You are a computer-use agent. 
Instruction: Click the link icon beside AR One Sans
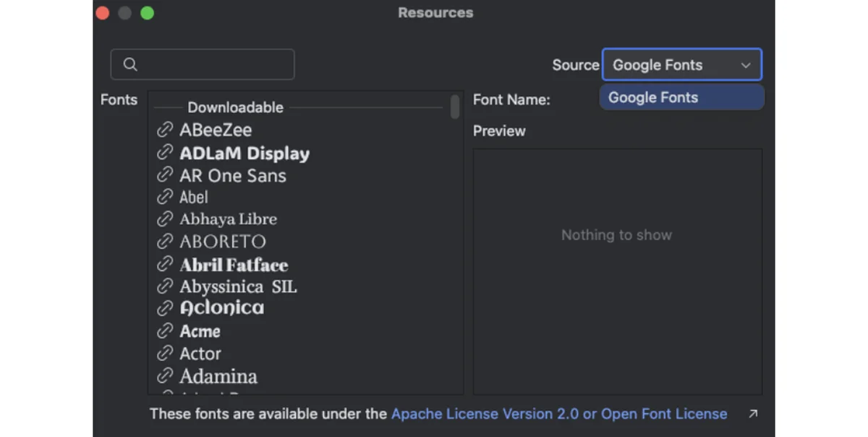165,175
